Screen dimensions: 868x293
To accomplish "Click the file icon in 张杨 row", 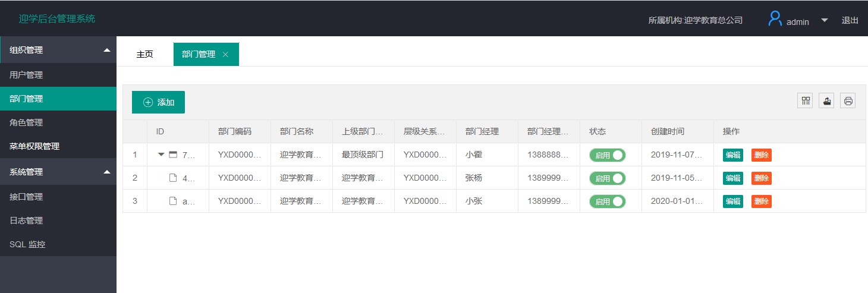I will [173, 178].
